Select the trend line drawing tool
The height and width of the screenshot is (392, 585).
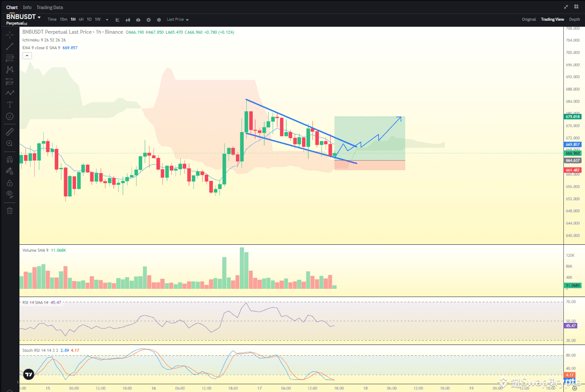tap(10, 46)
